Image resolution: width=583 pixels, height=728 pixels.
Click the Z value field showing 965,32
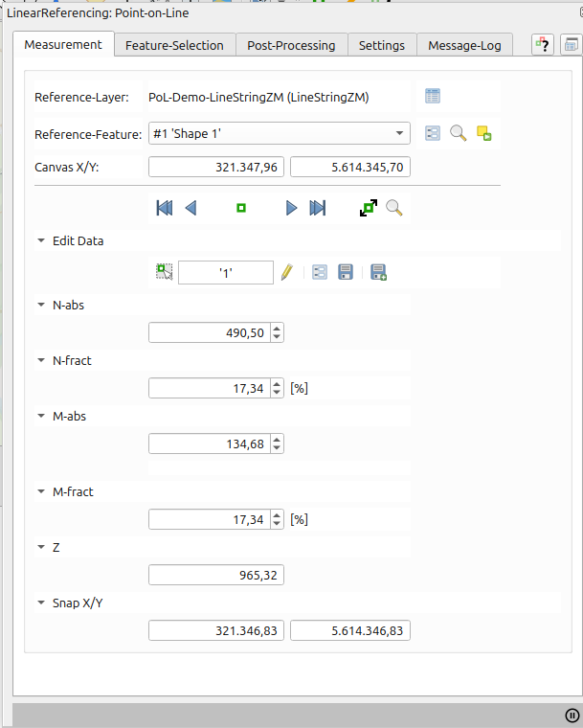point(216,575)
